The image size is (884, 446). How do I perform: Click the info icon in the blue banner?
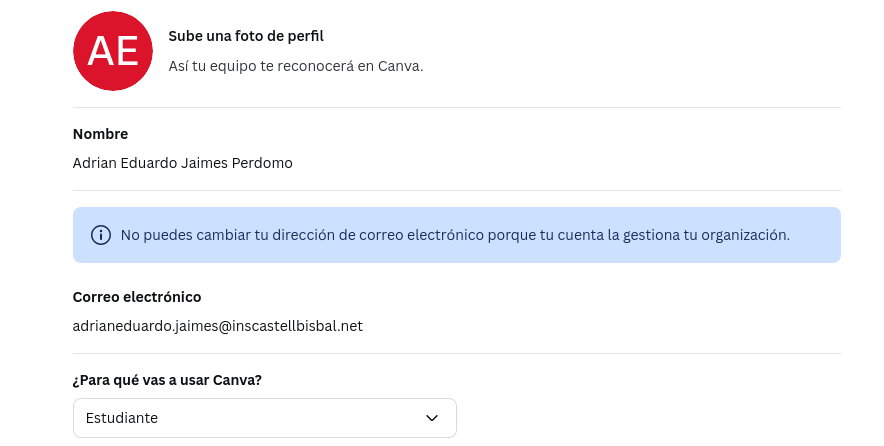[x=101, y=235]
